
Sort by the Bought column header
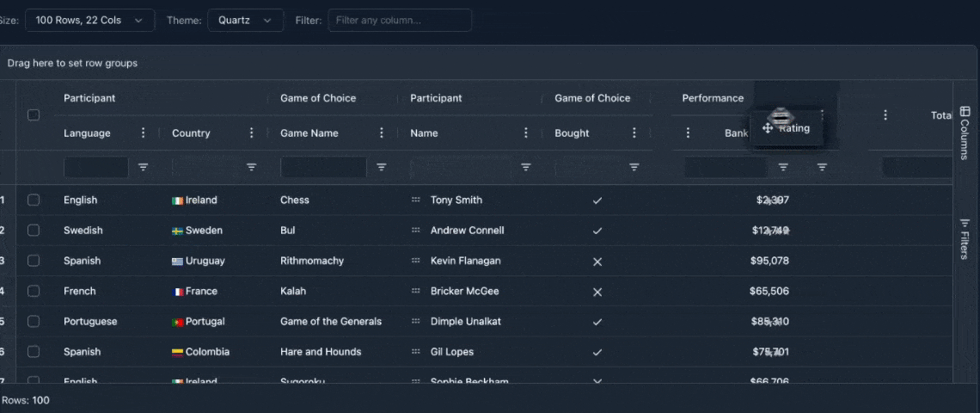click(572, 133)
